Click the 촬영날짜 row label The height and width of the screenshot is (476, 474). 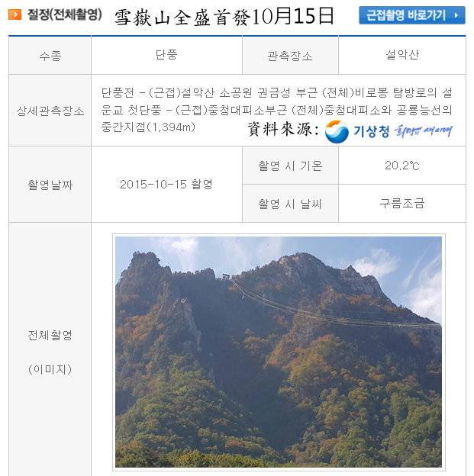50,185
